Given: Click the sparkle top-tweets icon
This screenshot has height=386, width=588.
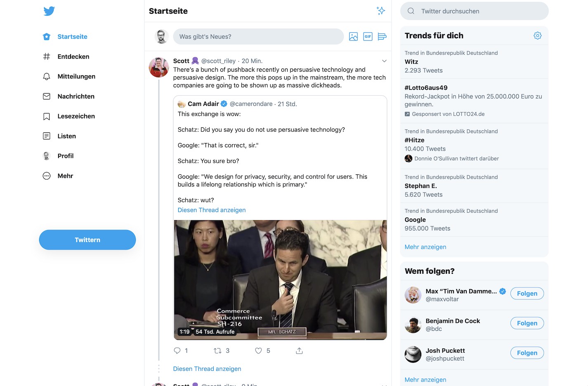Looking at the screenshot, I should 381,11.
